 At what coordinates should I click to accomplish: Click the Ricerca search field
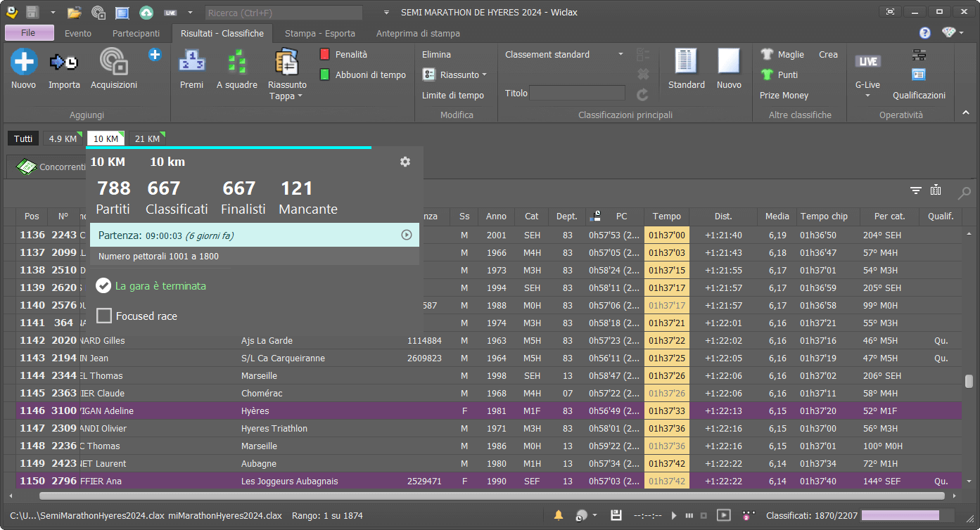pyautogui.click(x=284, y=13)
